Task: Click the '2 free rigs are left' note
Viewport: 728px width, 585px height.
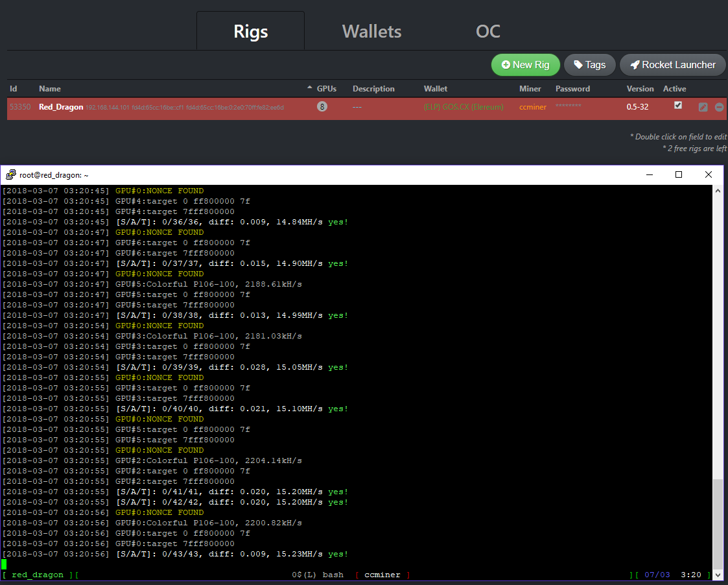Action: click(x=694, y=149)
